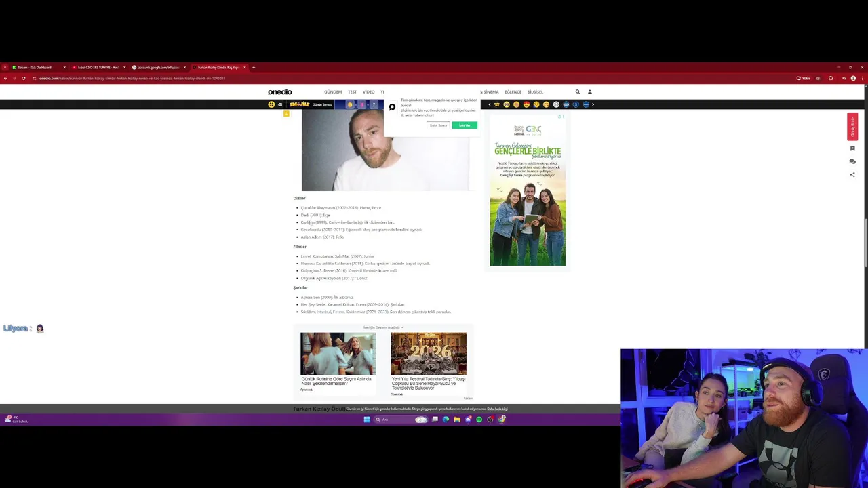Click the 2026 festival article thumbnail
Screen dimensions: 868x488
click(429, 353)
